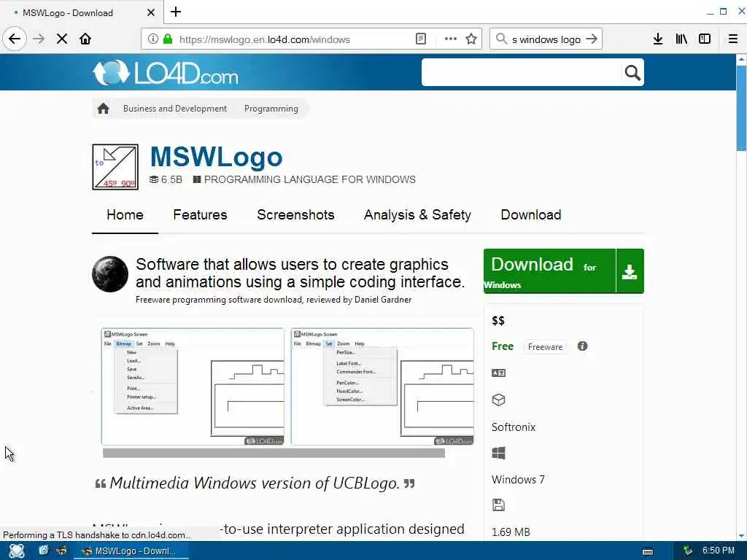Go back with the browser back arrow
The image size is (747, 560).
[x=15, y=39]
